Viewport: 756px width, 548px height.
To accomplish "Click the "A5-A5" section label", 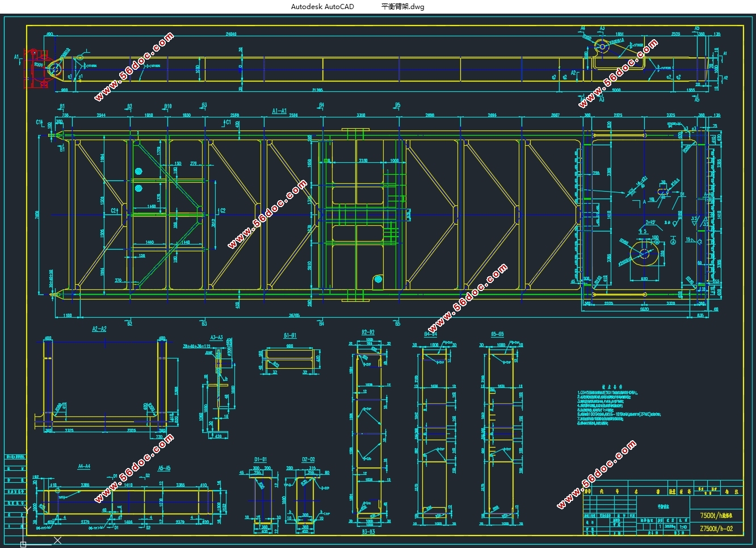I will tap(164, 469).
